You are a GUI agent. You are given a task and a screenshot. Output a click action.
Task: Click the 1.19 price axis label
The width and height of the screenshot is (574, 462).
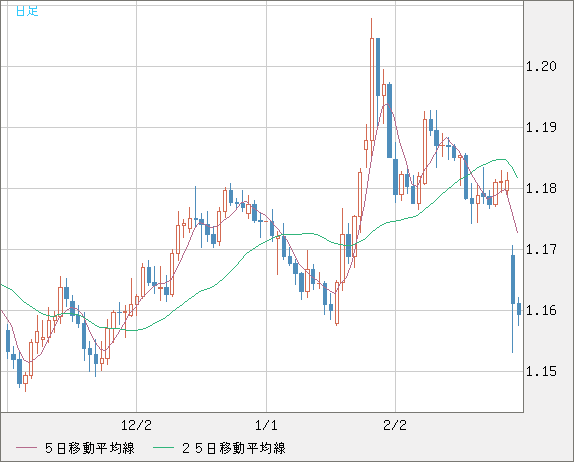(x=541, y=127)
